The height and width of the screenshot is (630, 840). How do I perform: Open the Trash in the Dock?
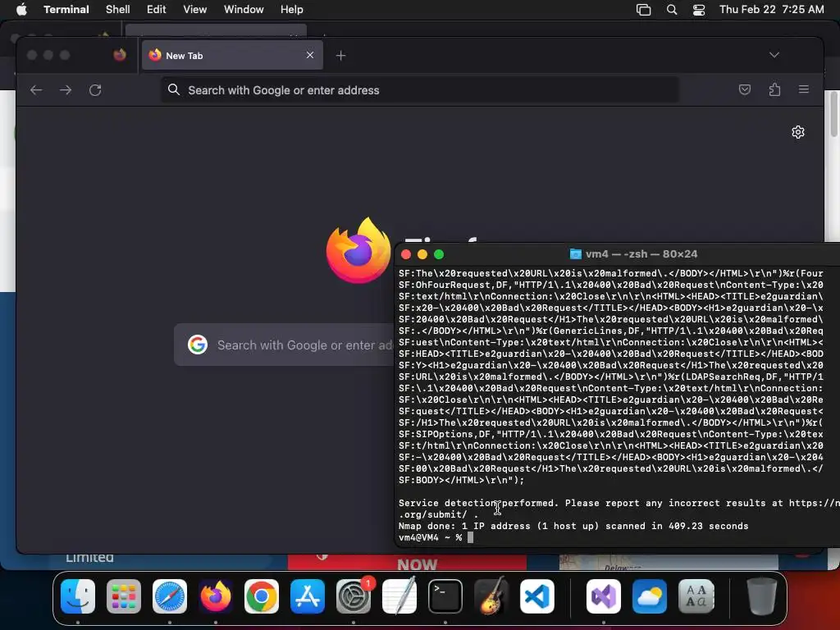[762, 596]
